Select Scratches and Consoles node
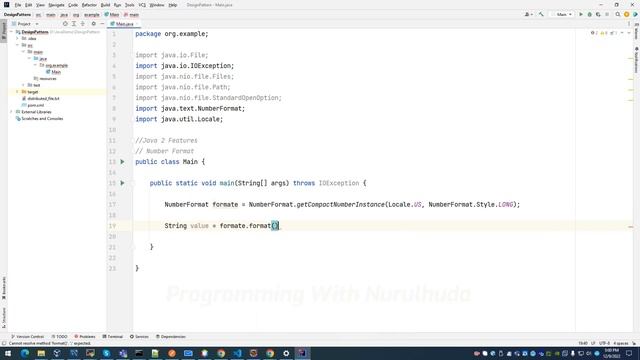Image resolution: width=640 pixels, height=360 pixels. [x=39, y=118]
